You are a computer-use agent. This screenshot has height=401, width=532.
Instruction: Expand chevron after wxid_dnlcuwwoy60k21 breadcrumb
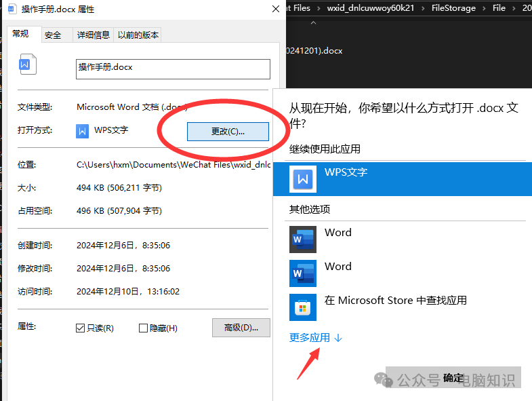coord(423,9)
